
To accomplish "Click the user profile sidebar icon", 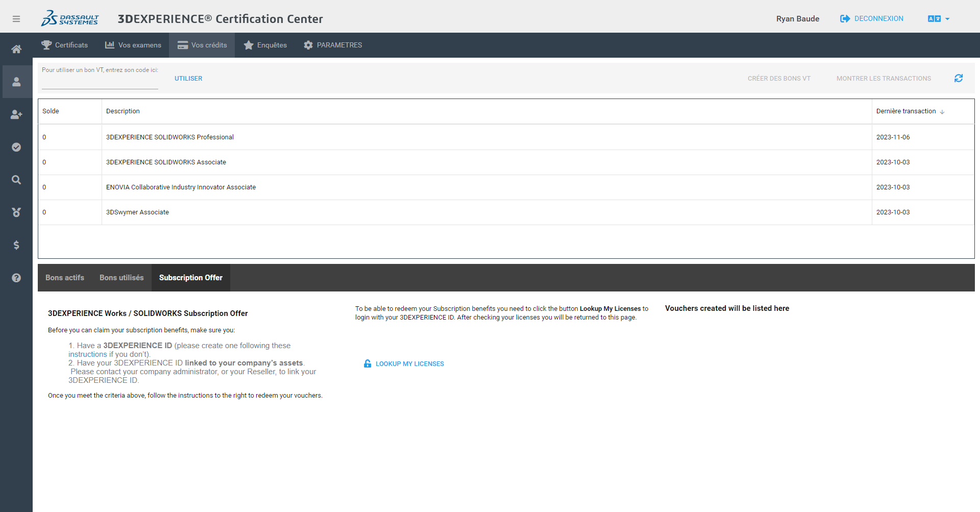I will click(16, 82).
